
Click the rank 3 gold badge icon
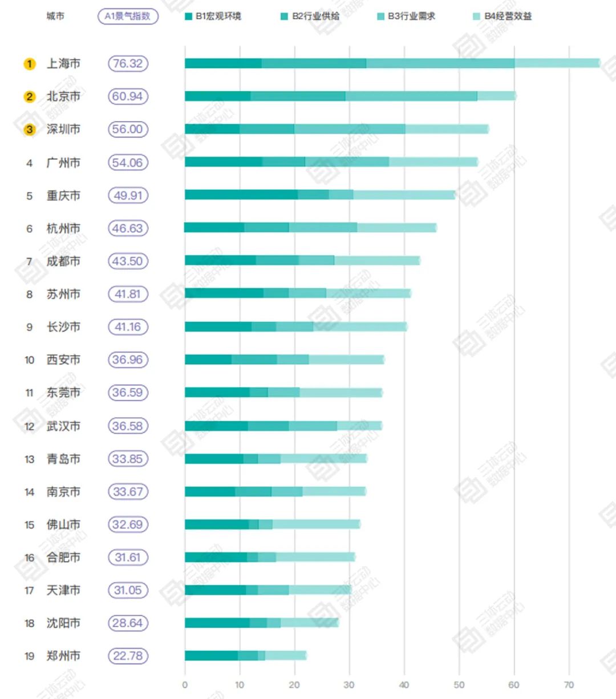pos(30,130)
